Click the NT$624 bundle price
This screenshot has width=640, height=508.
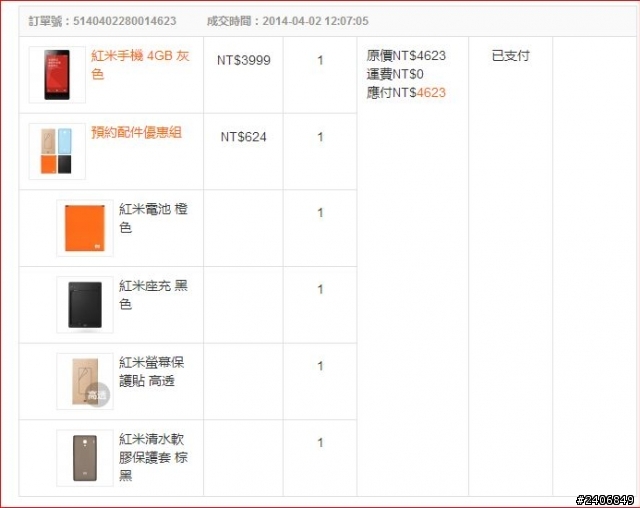(x=244, y=137)
